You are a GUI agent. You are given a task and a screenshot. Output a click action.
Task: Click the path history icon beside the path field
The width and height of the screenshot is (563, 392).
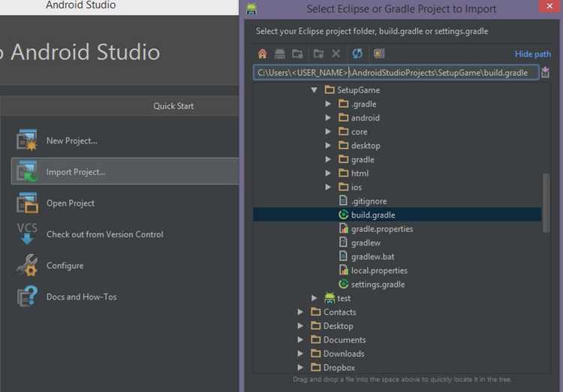pos(546,72)
